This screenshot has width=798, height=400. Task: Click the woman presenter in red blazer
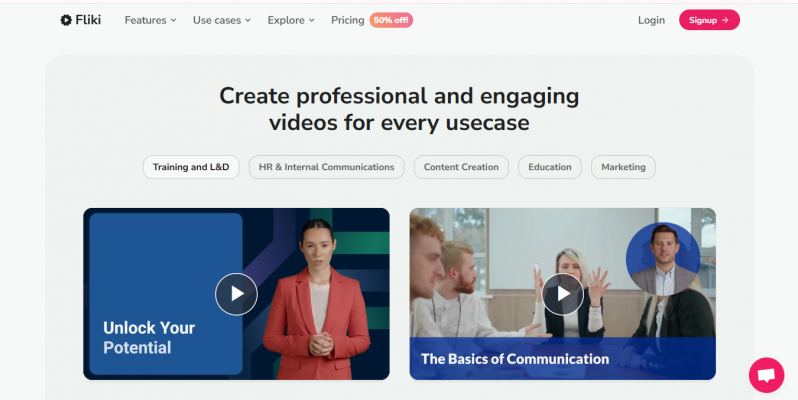point(316,300)
